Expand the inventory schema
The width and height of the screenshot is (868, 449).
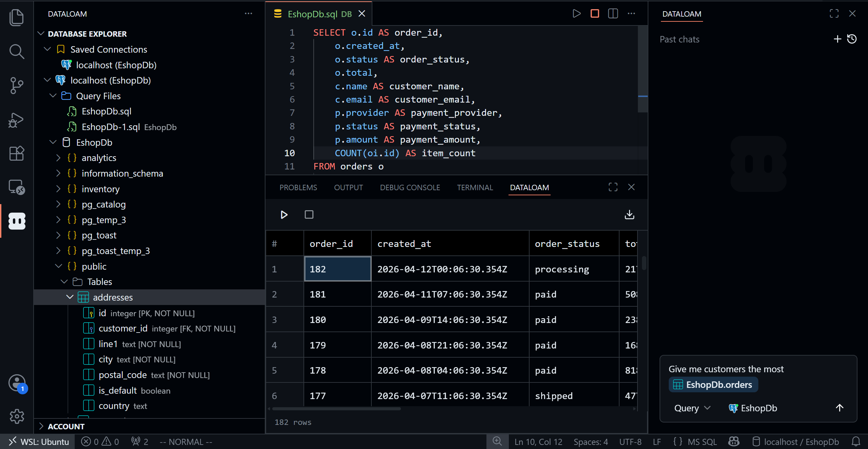(x=58, y=189)
